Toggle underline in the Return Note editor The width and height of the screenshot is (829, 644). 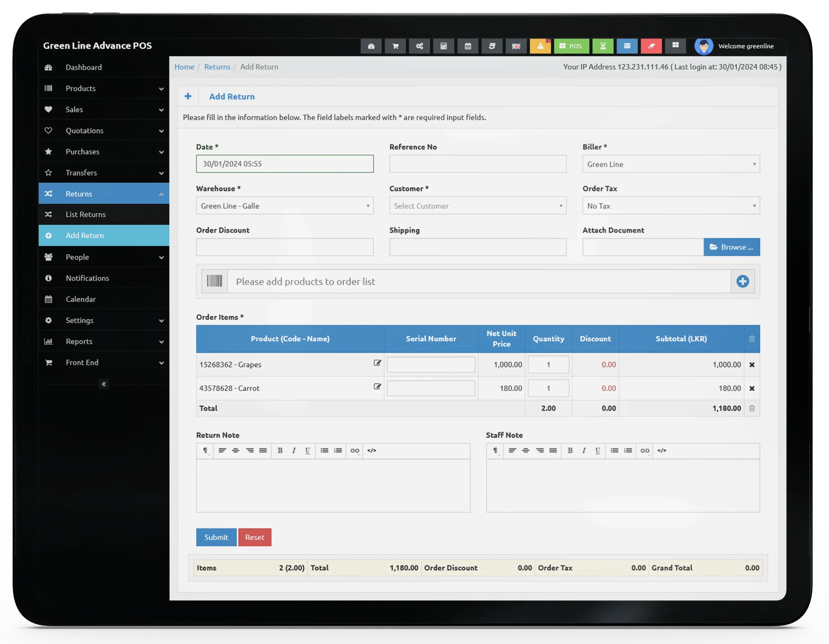coord(307,450)
